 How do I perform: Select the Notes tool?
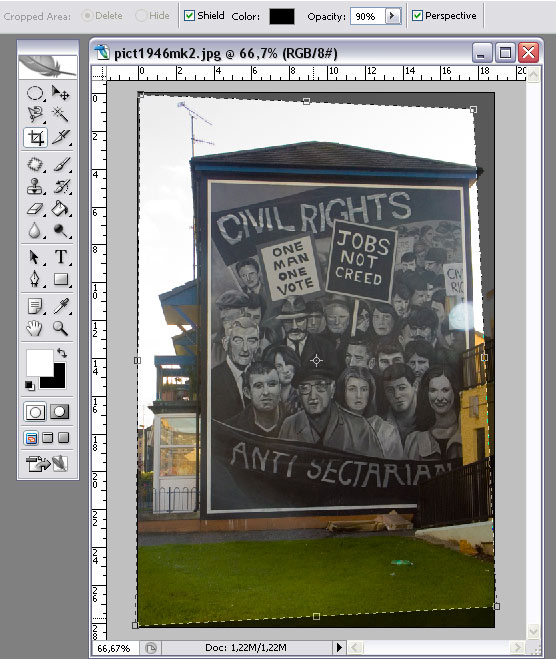coord(35,306)
